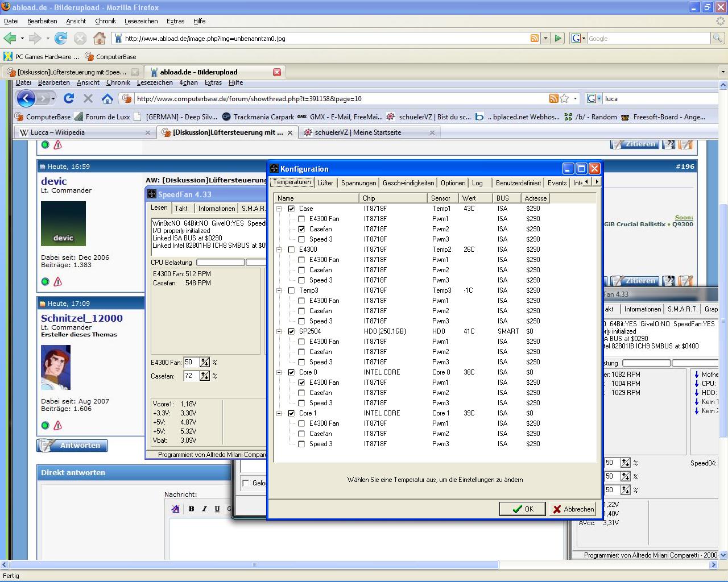
Task: Uncheck E4300 Fan under Core 0
Action: pos(301,383)
